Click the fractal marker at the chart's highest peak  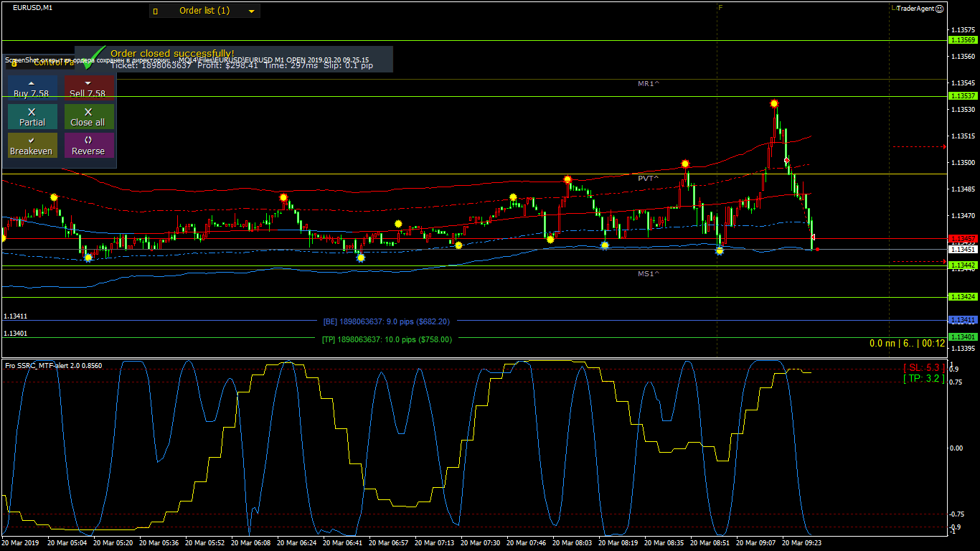tap(774, 104)
